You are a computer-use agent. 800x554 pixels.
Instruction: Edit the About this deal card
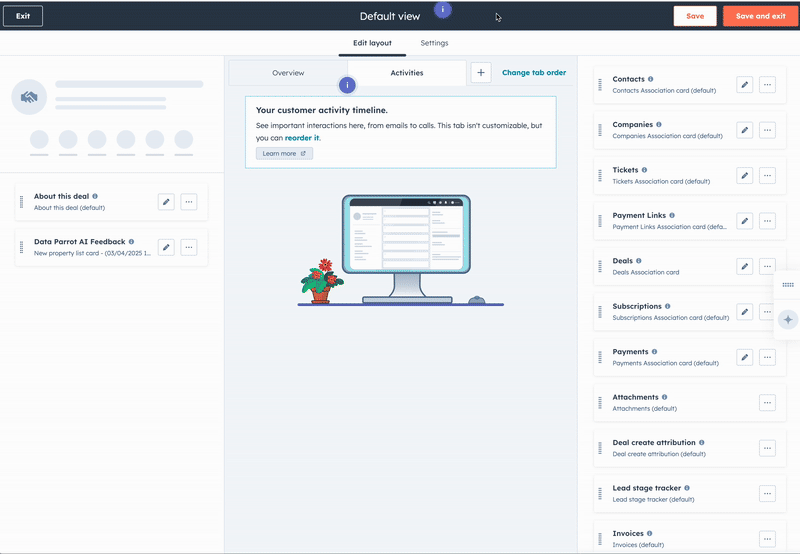[x=166, y=202]
